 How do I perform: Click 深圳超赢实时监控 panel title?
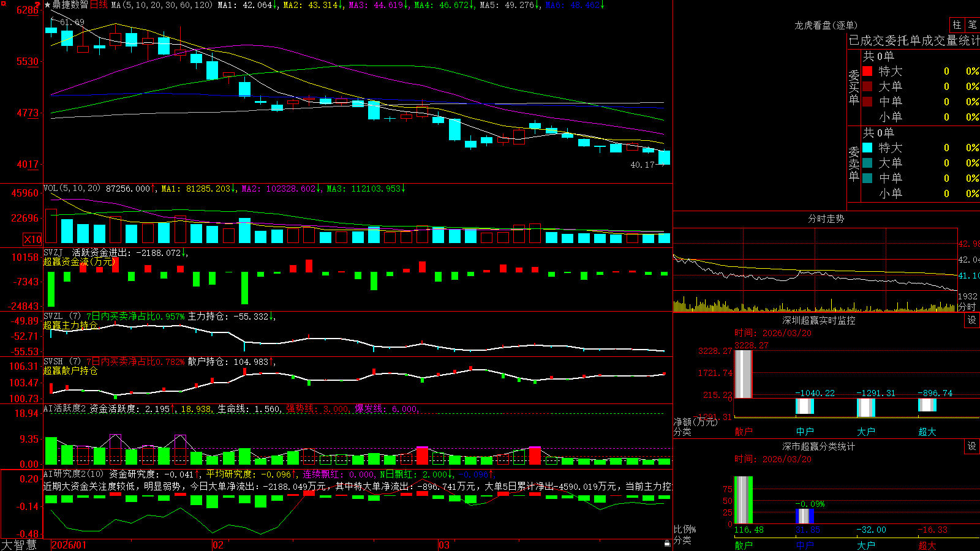click(x=819, y=320)
